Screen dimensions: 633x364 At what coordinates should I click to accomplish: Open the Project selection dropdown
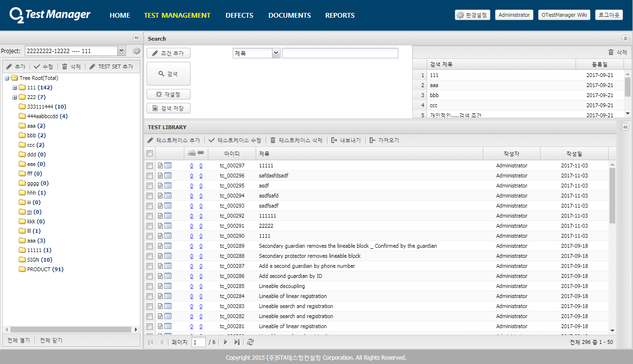tap(121, 51)
